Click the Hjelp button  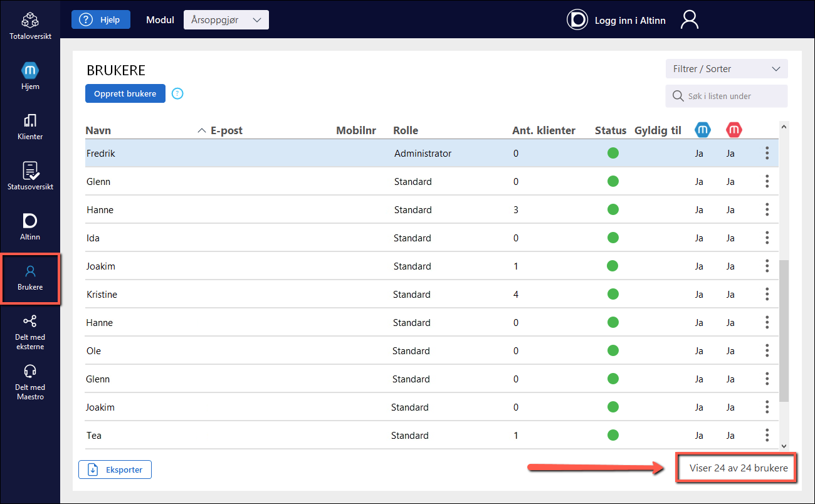(101, 19)
